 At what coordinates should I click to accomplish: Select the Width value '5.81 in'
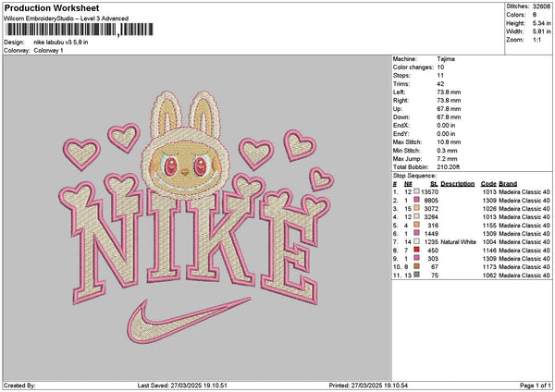tap(541, 31)
